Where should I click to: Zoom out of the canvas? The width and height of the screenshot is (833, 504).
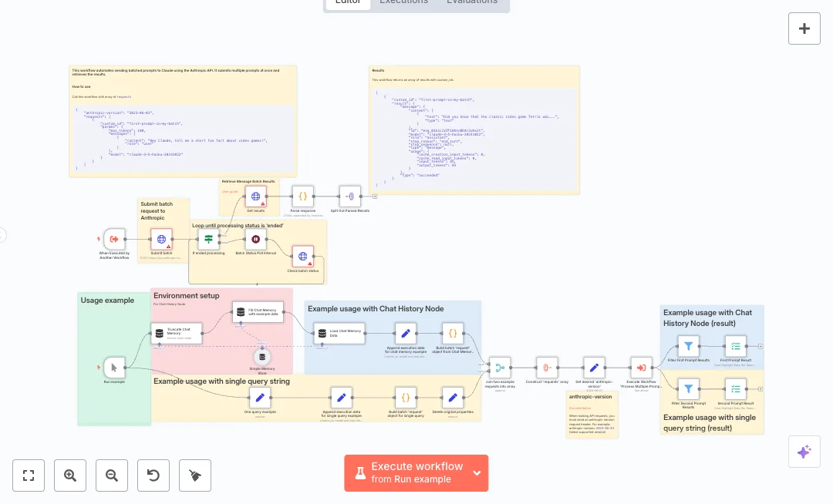112,475
